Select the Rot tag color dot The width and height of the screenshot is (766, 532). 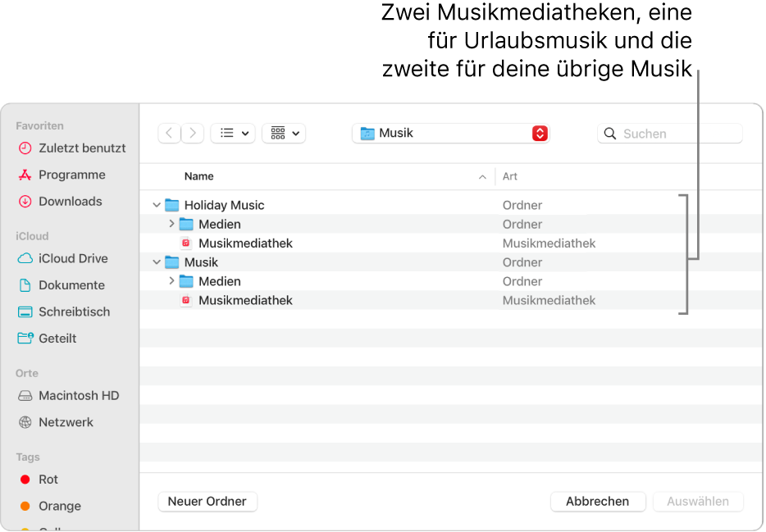pos(25,480)
